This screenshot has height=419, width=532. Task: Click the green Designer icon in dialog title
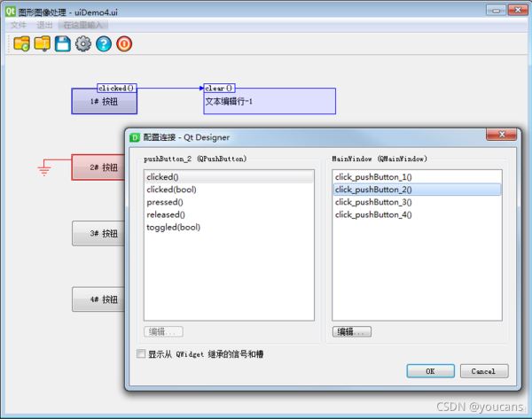tap(135, 137)
